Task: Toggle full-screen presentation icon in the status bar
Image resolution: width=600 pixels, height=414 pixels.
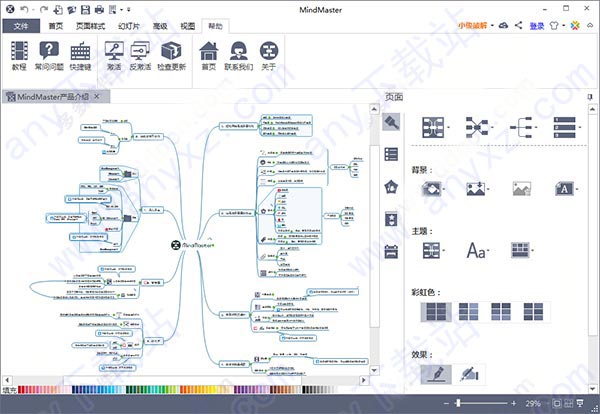Action: [x=580, y=403]
